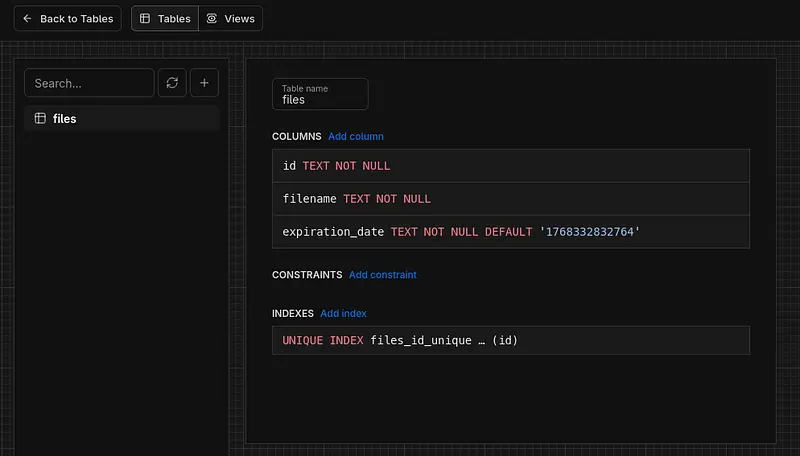Select the id TEXT NOT NULL column

[510, 166]
